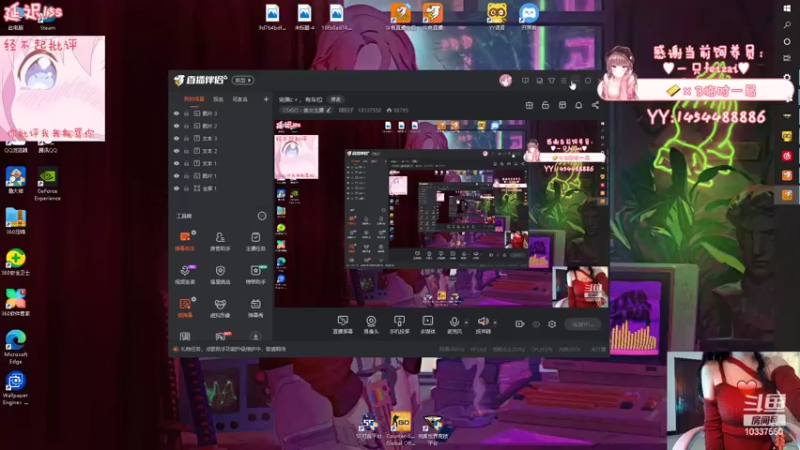
Task: Click the status bar notice text
Action: pos(233,349)
